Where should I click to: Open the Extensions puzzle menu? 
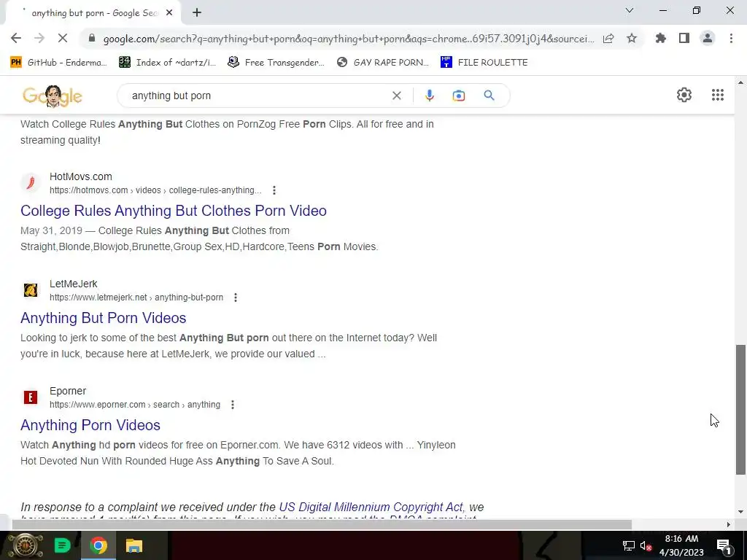point(661,38)
